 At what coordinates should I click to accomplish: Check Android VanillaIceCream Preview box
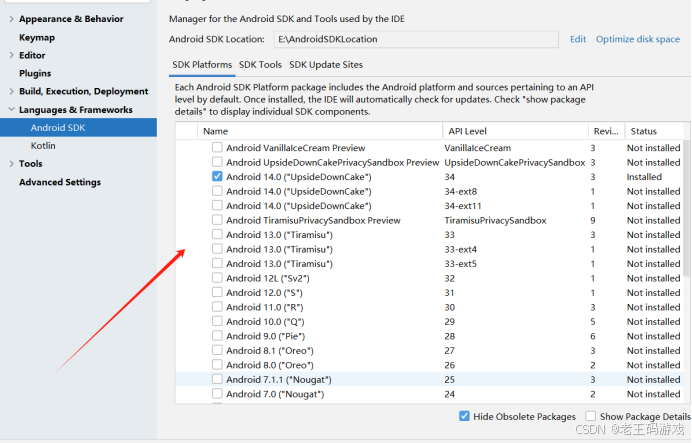[217, 147]
